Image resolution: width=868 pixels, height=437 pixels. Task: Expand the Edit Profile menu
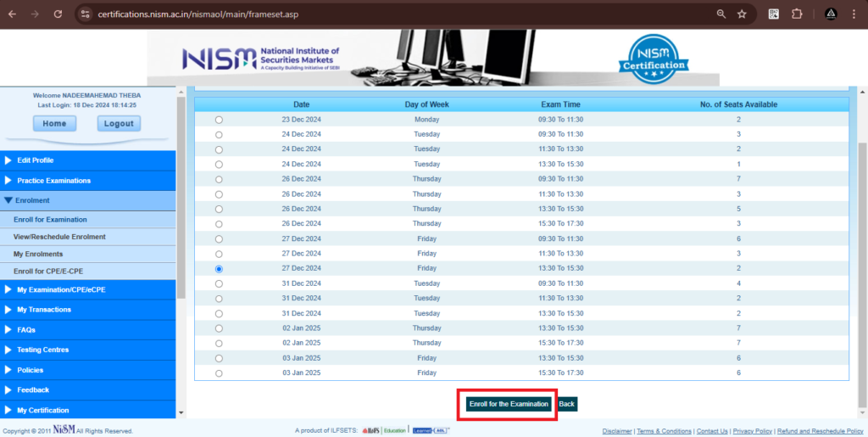coord(88,160)
